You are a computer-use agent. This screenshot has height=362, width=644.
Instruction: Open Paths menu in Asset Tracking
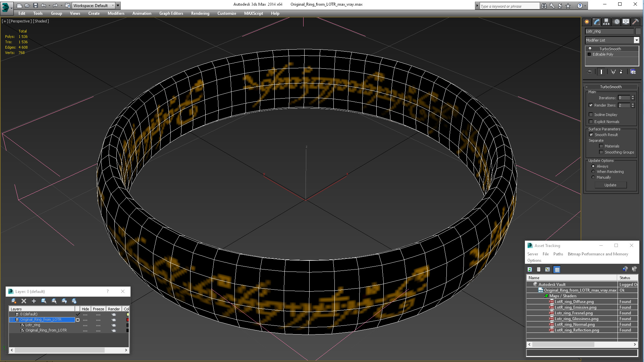[558, 254]
